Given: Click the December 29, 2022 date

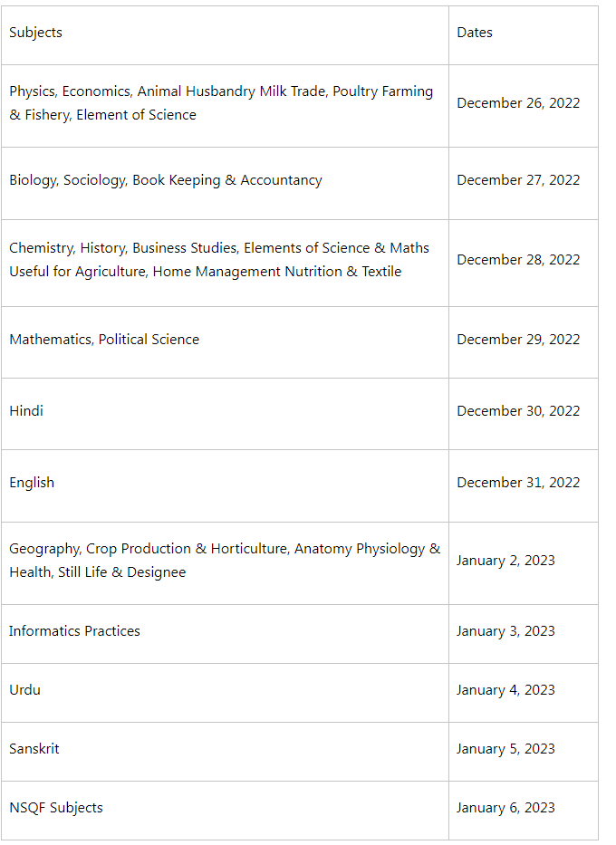Looking at the screenshot, I should [518, 340].
